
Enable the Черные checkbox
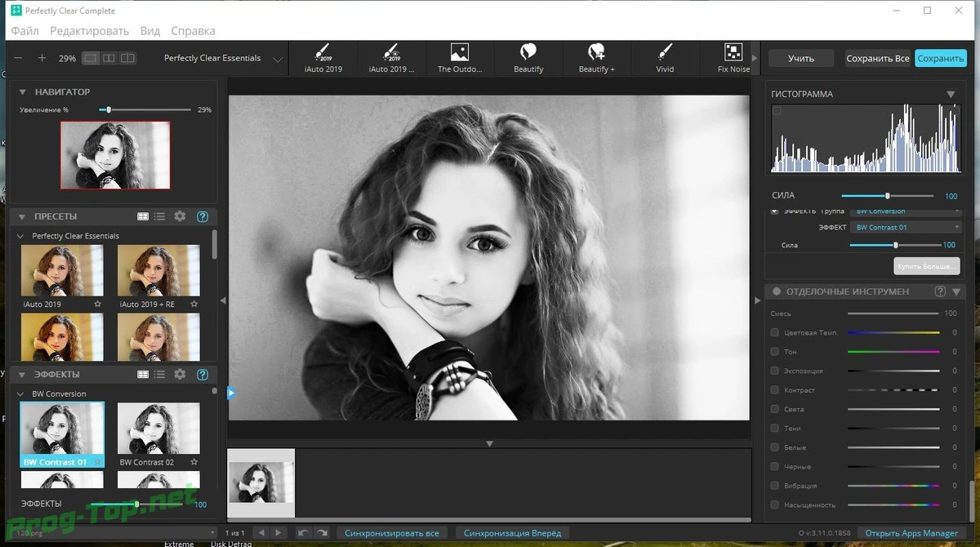[x=775, y=466]
